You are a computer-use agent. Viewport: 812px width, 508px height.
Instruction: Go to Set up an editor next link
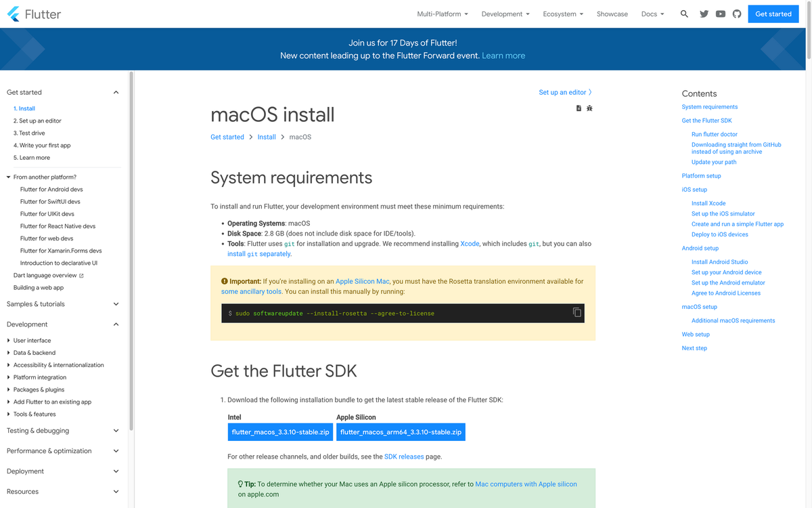tap(566, 92)
